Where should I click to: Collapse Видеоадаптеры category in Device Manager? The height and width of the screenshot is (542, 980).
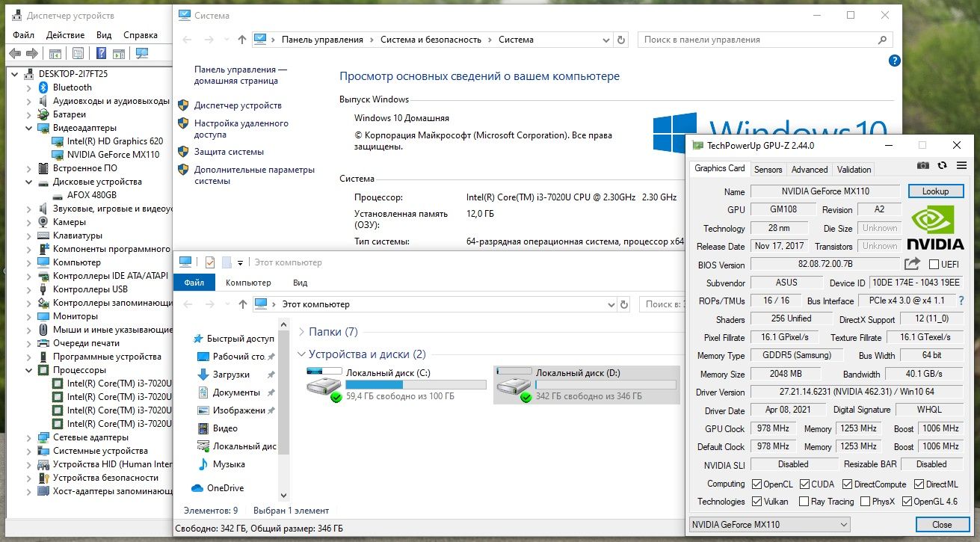click(28, 128)
